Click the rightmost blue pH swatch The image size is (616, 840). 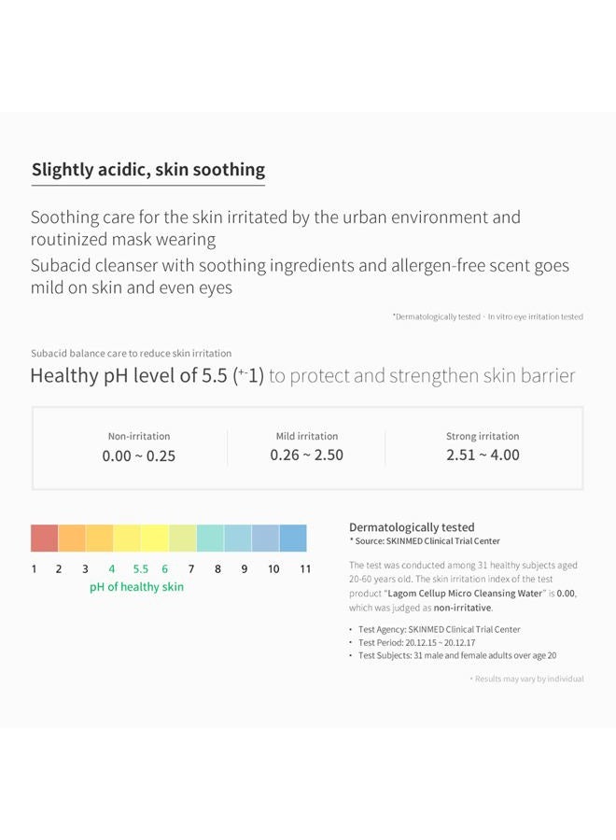[293, 539]
